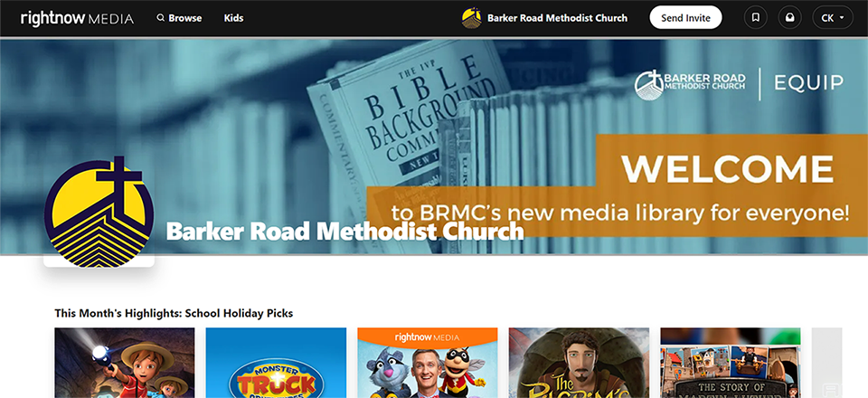Viewport: 868px width, 398px height.
Task: Open The Story of Martin Luther thumbnail
Action: (x=731, y=363)
